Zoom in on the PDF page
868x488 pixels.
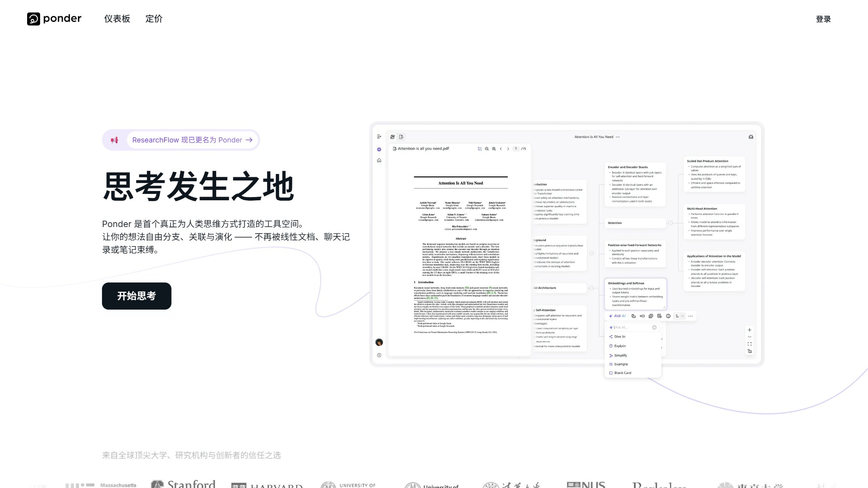(x=494, y=149)
